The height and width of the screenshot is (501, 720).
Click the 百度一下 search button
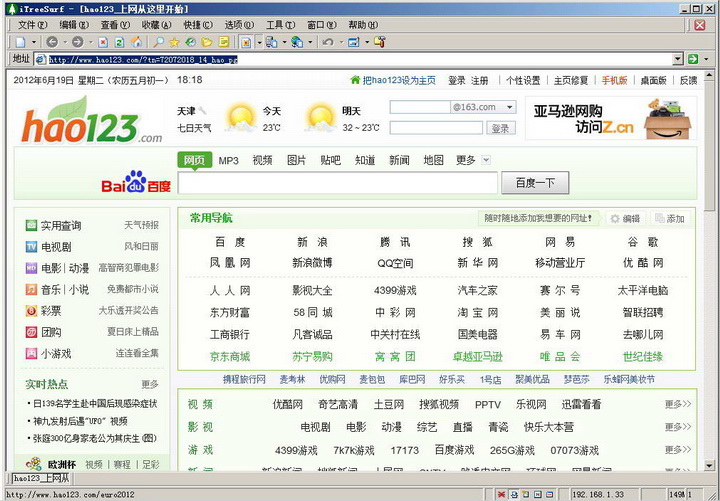[535, 183]
